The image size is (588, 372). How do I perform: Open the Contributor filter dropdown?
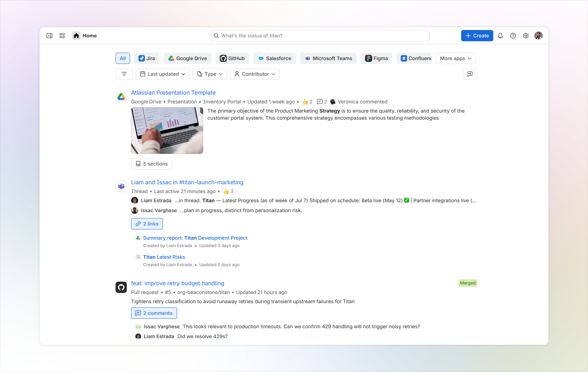255,74
